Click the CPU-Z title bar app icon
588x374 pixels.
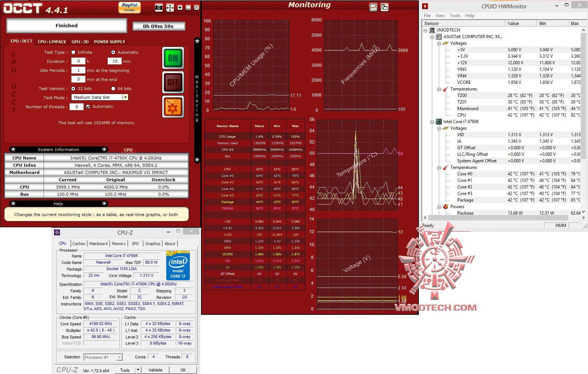(57, 232)
